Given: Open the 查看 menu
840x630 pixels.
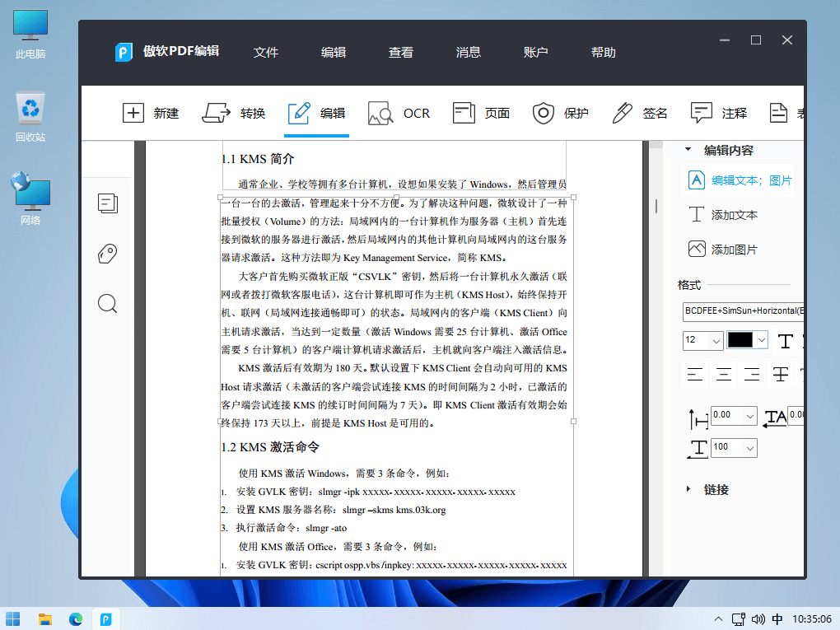Looking at the screenshot, I should [401, 52].
